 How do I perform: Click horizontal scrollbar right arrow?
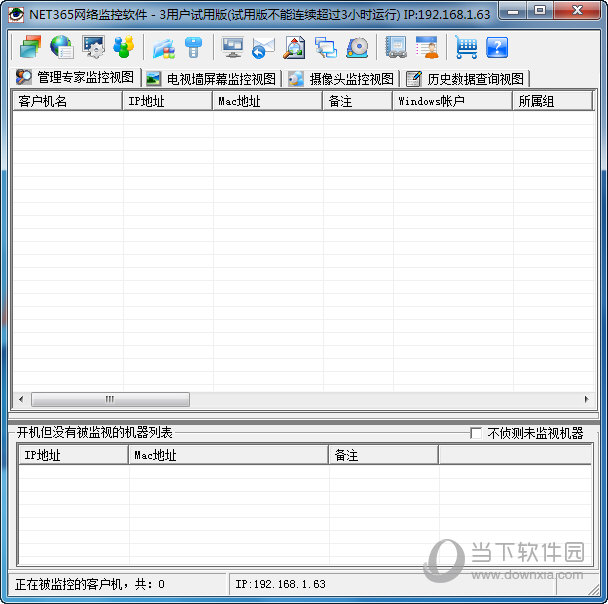[586, 399]
